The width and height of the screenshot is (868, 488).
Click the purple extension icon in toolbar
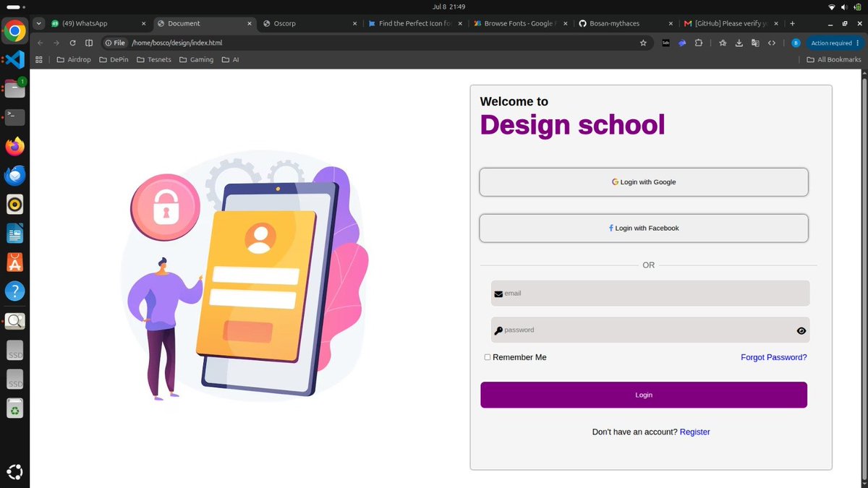(682, 43)
